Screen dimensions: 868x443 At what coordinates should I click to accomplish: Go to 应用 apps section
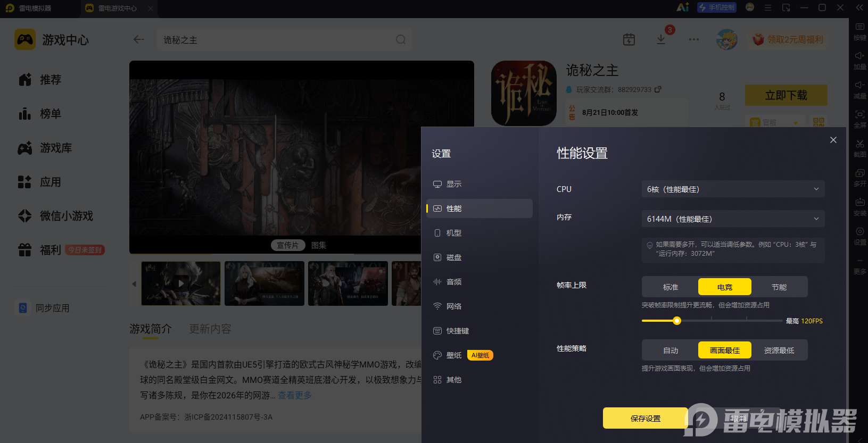pos(40,182)
